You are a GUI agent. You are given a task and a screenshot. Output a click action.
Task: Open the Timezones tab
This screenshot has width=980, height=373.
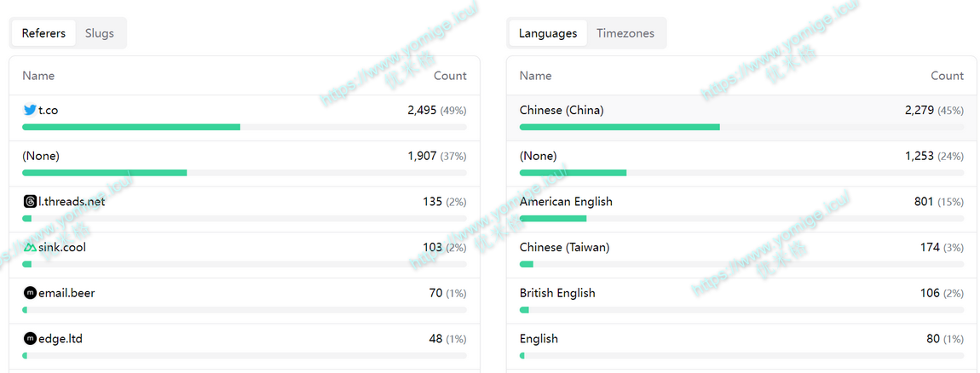625,33
